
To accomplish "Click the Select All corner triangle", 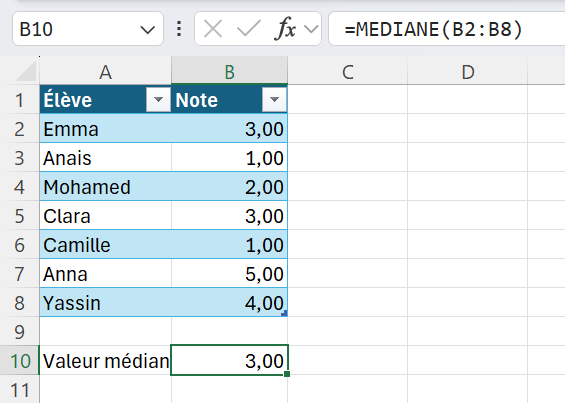I will [x=27, y=71].
